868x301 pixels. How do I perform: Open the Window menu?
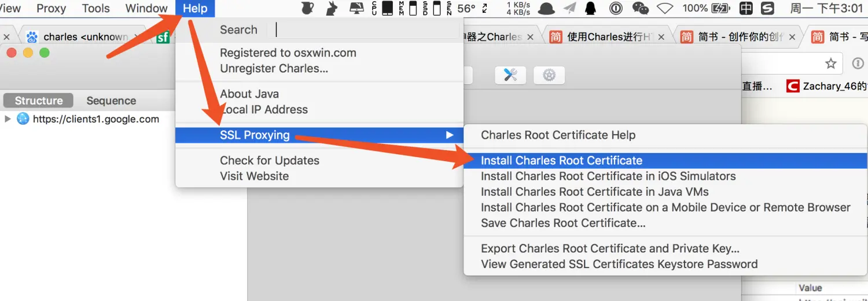coord(146,8)
